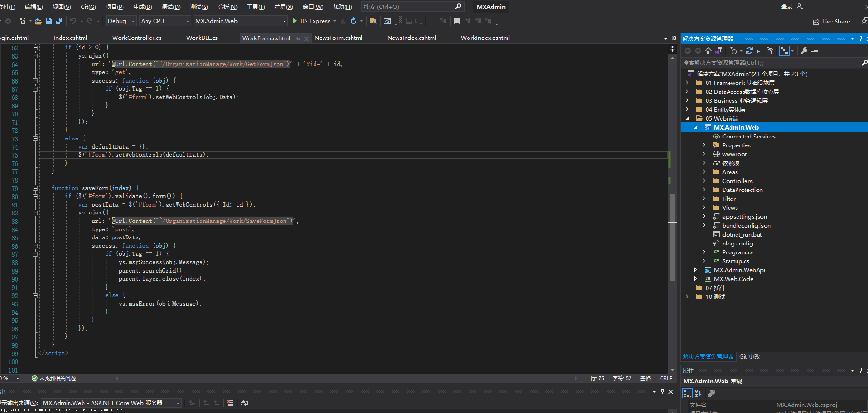
Task: Switch views icon in Solution Explorer toolbar
Action: click(x=719, y=51)
